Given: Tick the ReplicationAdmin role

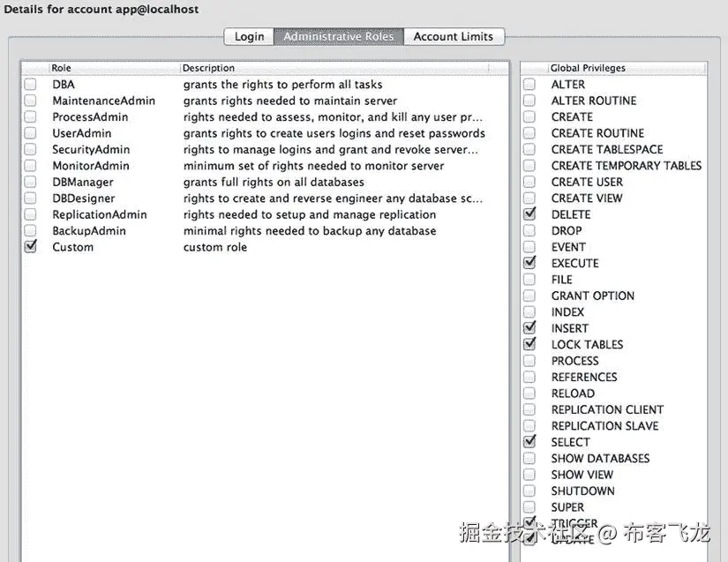Looking at the screenshot, I should click(x=30, y=214).
